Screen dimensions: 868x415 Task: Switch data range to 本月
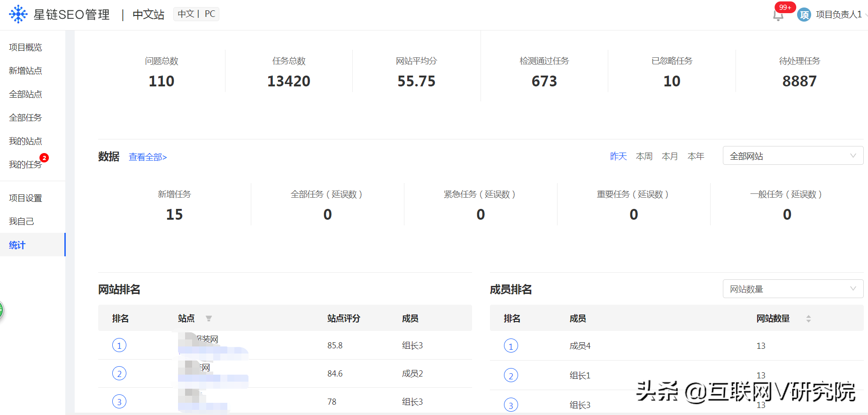point(670,156)
